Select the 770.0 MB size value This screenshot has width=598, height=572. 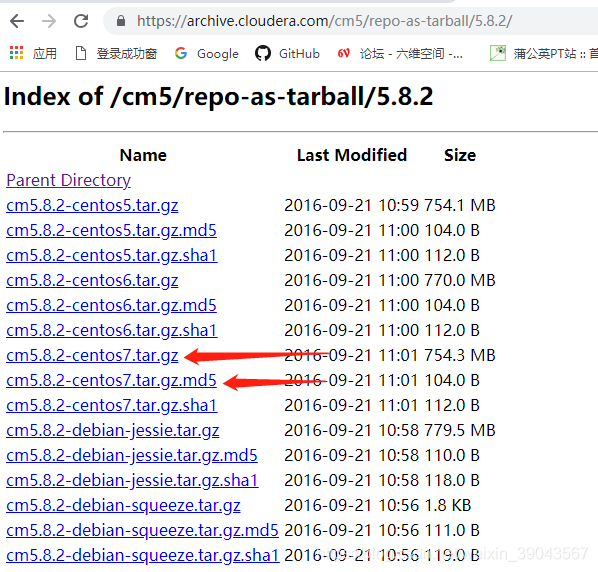click(x=460, y=280)
